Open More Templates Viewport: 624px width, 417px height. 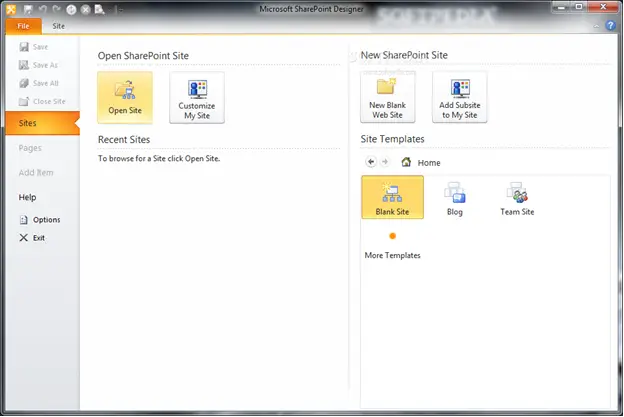[392, 245]
